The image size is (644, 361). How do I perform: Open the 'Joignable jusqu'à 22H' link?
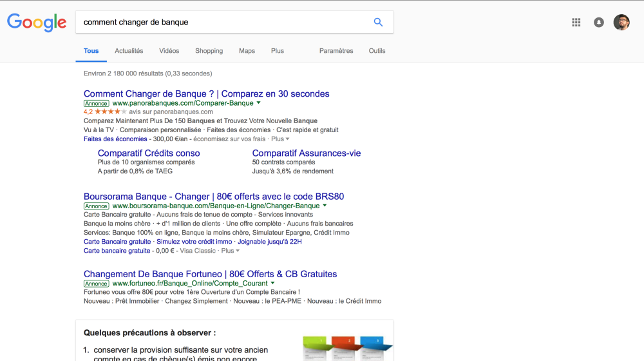(270, 242)
